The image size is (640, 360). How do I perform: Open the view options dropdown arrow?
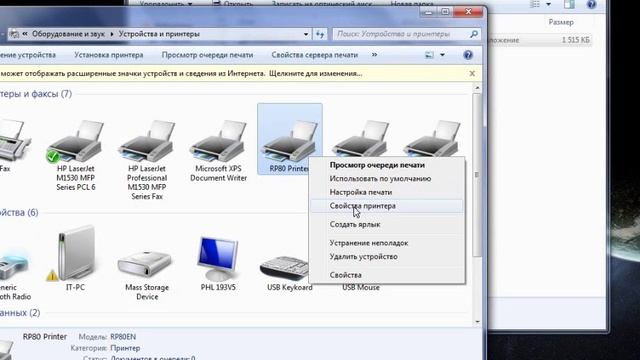coord(442,55)
